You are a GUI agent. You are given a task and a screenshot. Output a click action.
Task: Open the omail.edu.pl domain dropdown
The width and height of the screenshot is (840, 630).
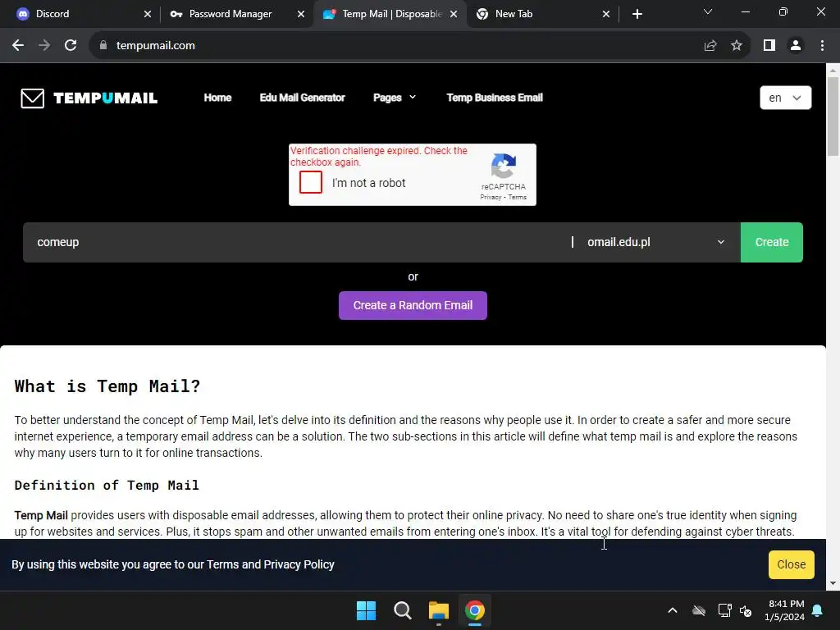click(655, 242)
